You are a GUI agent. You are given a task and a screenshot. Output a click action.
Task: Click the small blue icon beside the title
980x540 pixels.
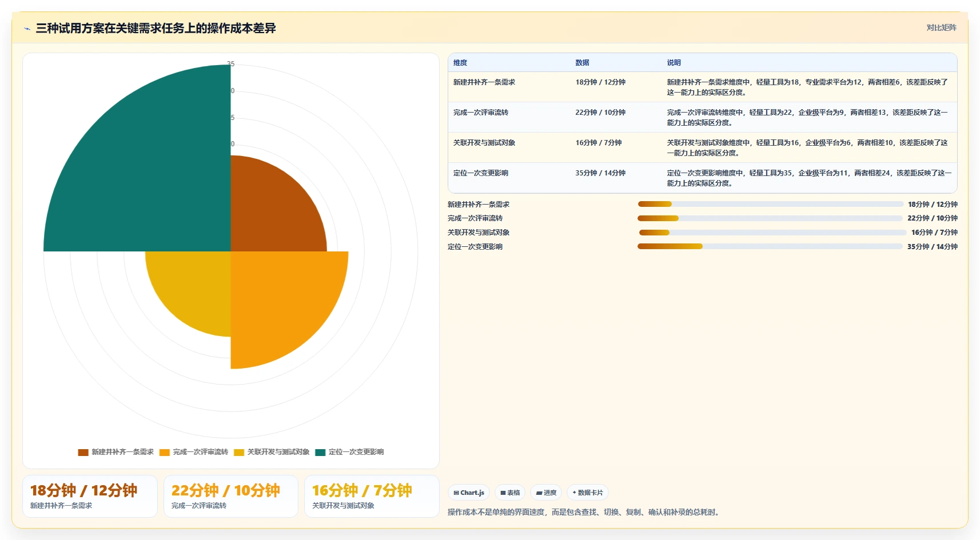click(x=27, y=29)
